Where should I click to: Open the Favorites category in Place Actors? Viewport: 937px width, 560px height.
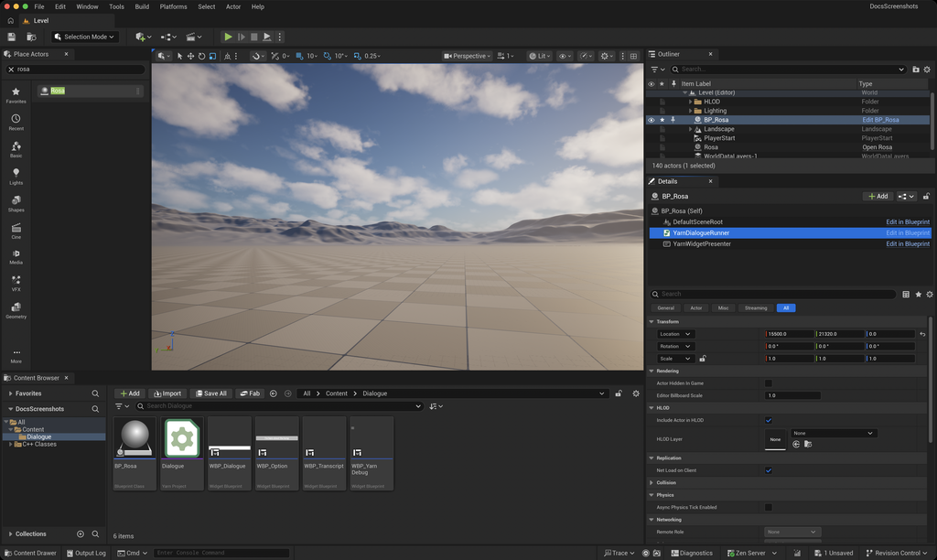click(16, 95)
